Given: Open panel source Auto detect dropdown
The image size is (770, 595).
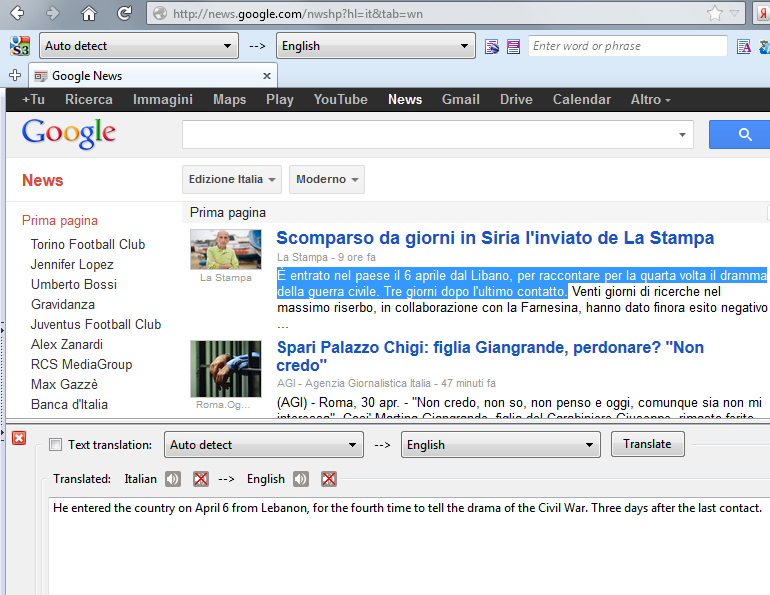Looking at the screenshot, I should [264, 445].
